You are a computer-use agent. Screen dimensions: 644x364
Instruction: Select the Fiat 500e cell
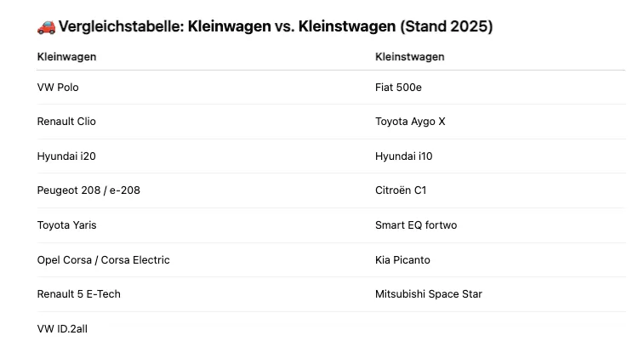[x=398, y=88]
